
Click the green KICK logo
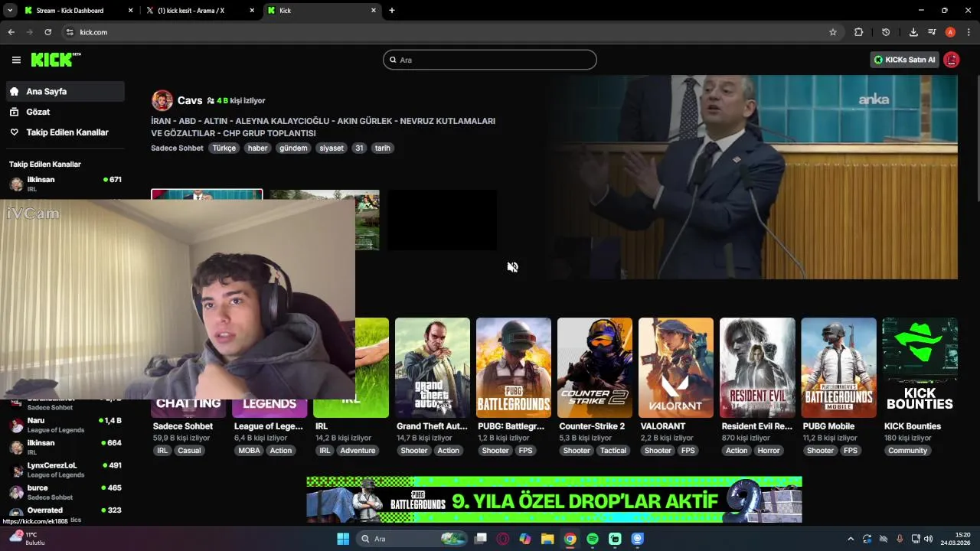pos(56,60)
